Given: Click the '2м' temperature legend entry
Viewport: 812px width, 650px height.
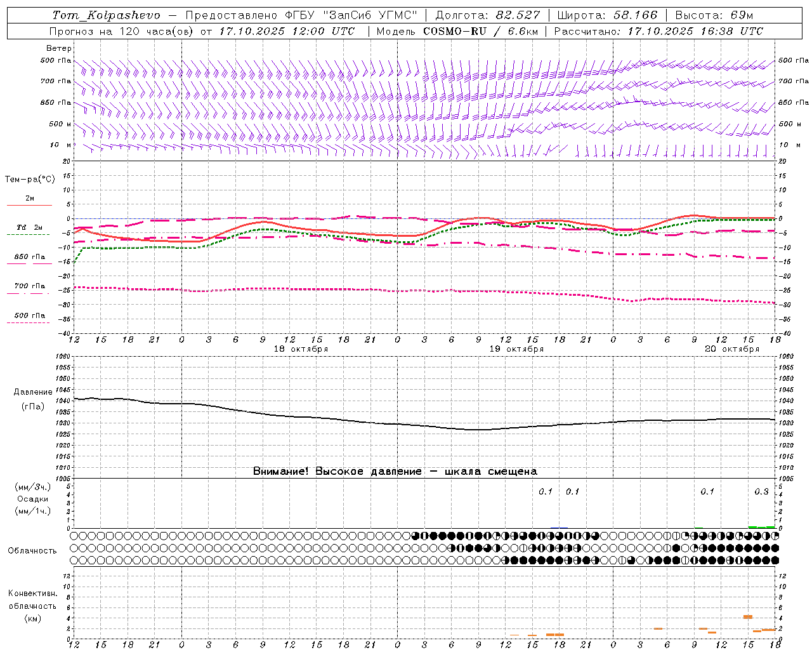Looking at the screenshot, I should (x=30, y=198).
